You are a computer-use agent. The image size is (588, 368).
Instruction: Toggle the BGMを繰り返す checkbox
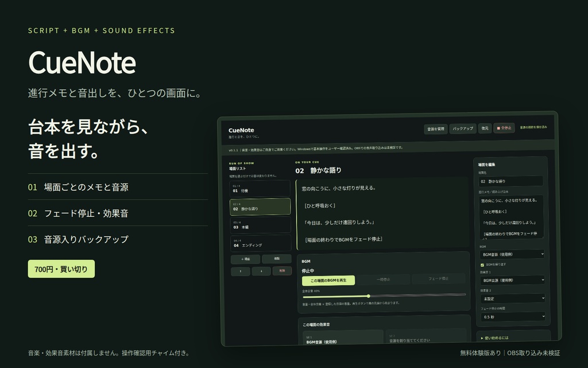pyautogui.click(x=482, y=265)
